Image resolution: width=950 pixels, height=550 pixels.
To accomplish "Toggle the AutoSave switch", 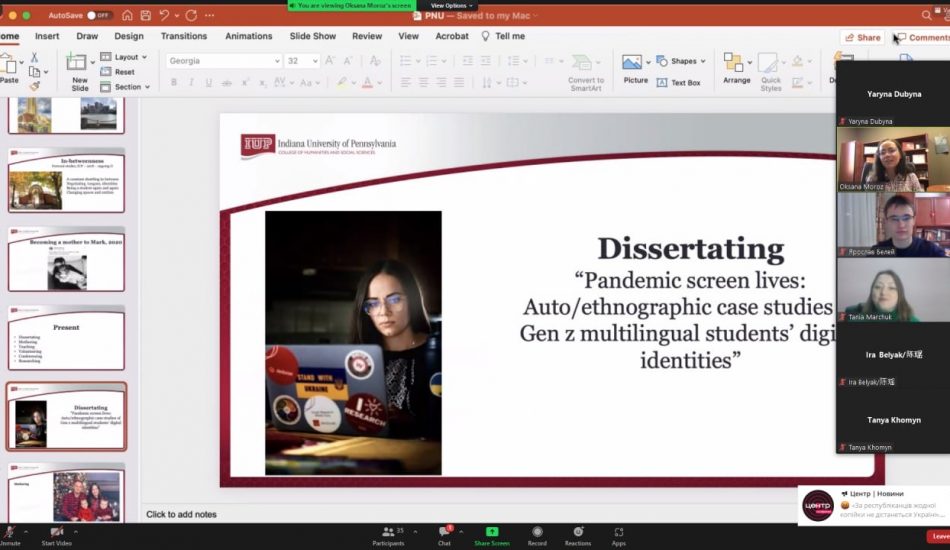I will [x=99, y=16].
